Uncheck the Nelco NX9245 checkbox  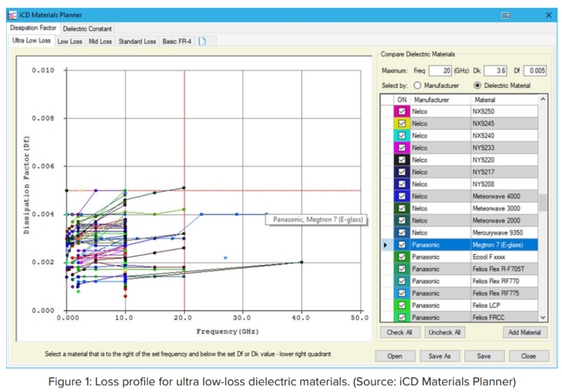point(402,124)
